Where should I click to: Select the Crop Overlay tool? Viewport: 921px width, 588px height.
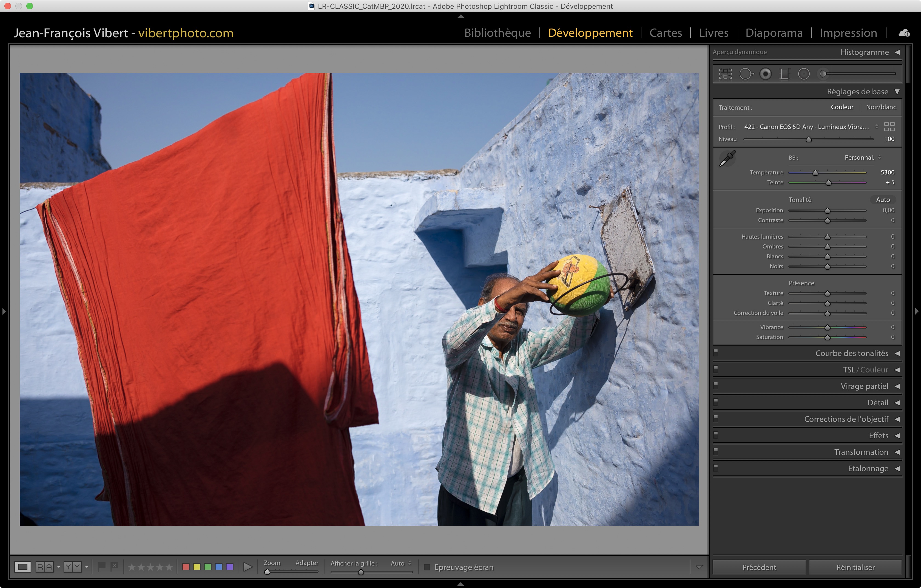tap(725, 74)
